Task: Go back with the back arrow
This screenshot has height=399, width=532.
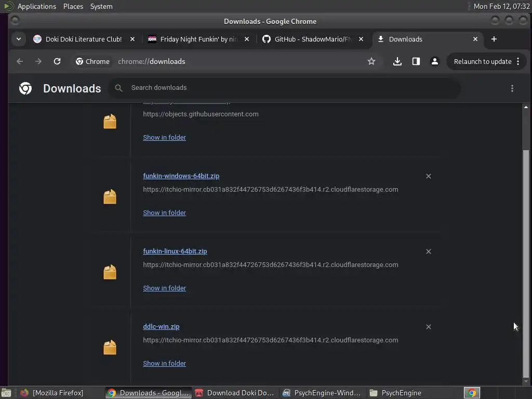Action: coord(20,61)
